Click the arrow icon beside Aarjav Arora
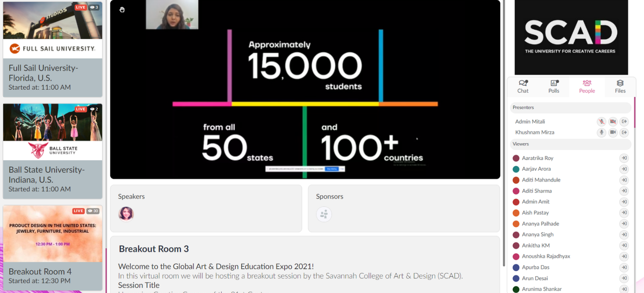 point(624,169)
